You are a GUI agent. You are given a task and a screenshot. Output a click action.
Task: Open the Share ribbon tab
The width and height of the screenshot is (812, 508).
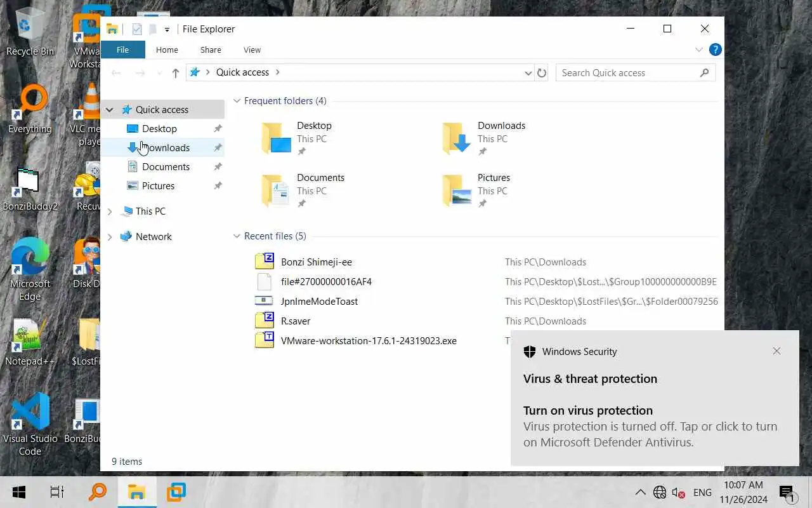(211, 50)
